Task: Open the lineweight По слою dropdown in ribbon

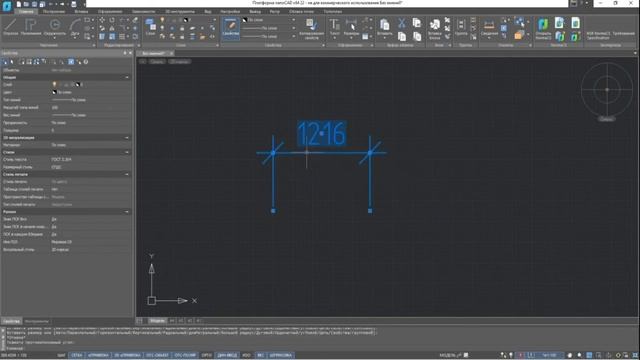Action: click(269, 36)
